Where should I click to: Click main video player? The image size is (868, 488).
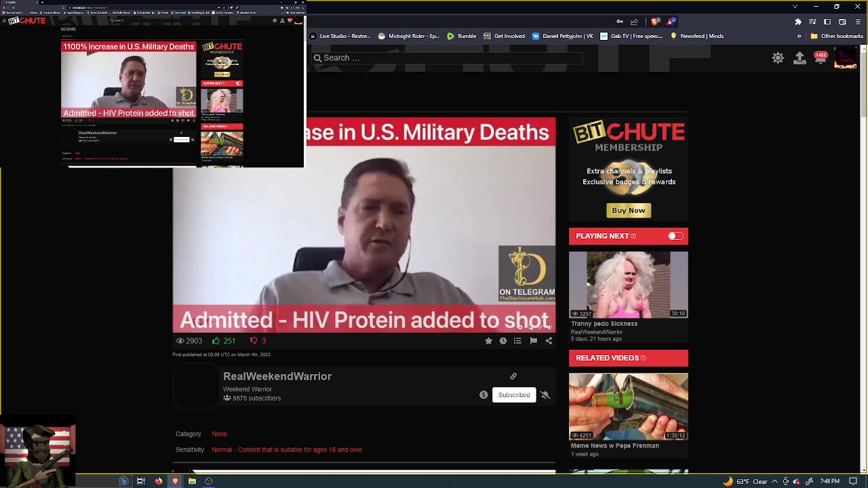point(364,225)
